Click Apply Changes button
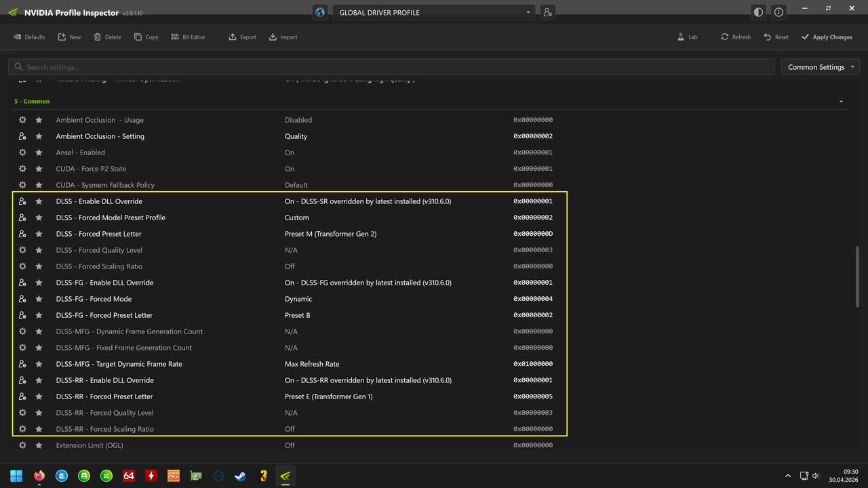Viewport: 868px width, 488px height. tap(827, 37)
